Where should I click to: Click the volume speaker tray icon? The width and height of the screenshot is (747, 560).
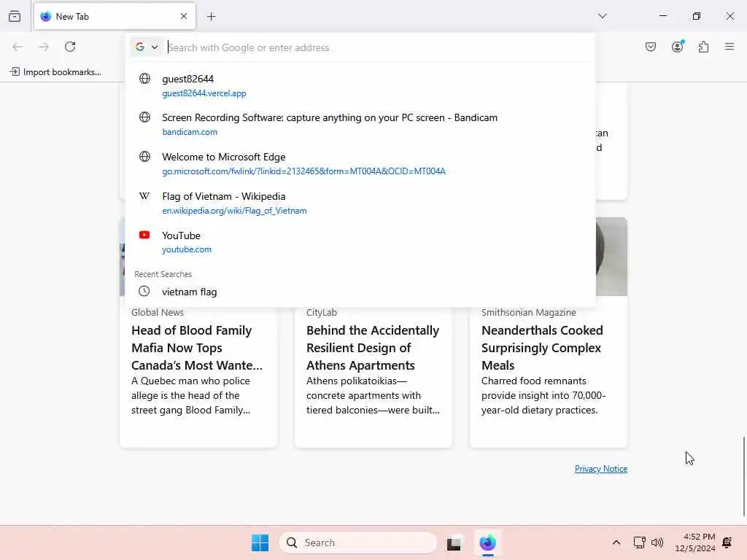click(x=657, y=542)
